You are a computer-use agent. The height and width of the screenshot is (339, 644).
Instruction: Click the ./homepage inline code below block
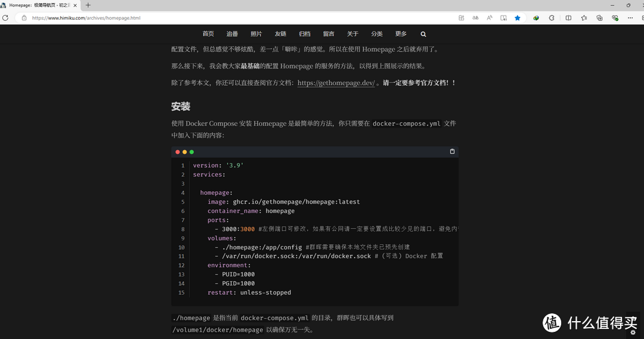tap(191, 318)
